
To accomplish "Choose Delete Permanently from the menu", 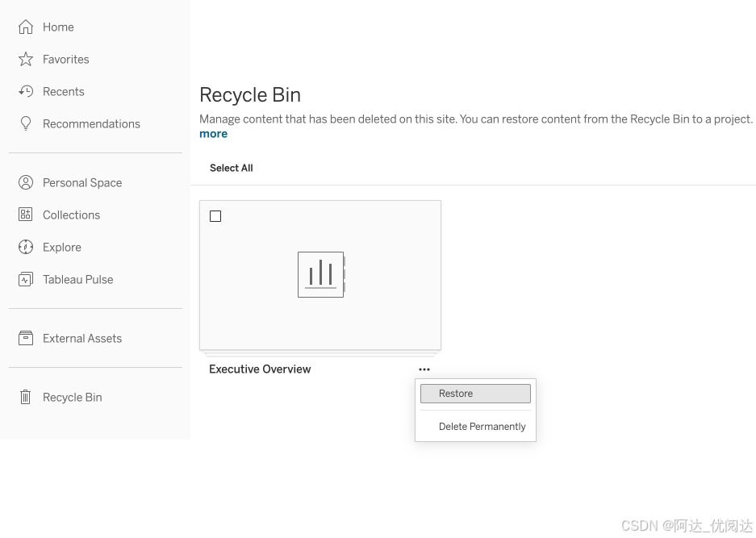I will click(475, 427).
